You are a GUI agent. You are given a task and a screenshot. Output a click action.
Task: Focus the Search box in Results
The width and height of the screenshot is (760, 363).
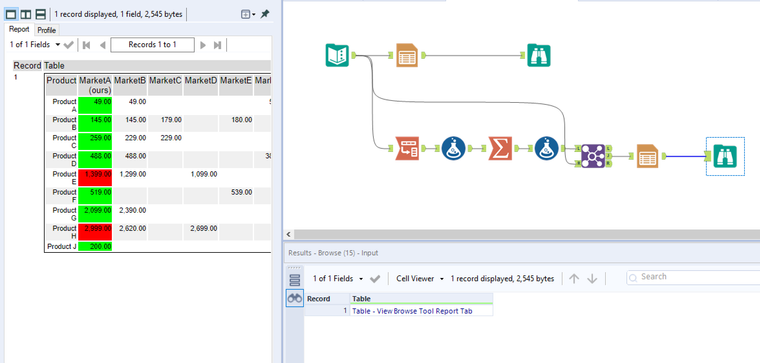(694, 277)
